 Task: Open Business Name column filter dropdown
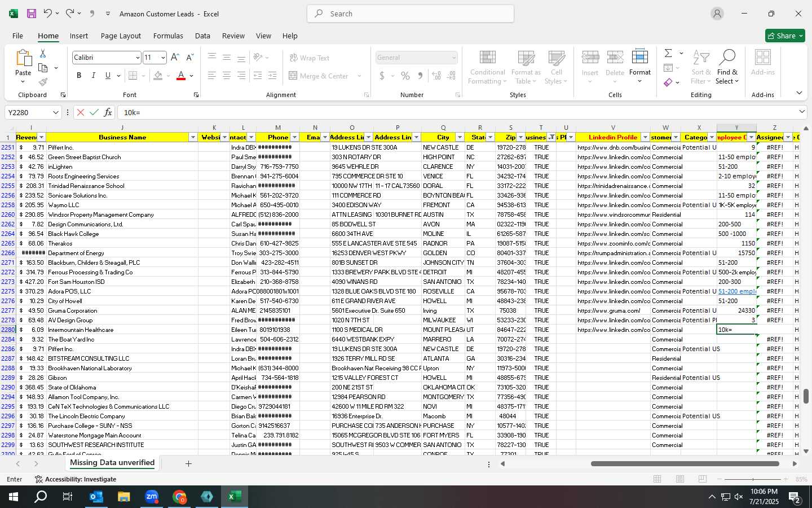coord(193,137)
